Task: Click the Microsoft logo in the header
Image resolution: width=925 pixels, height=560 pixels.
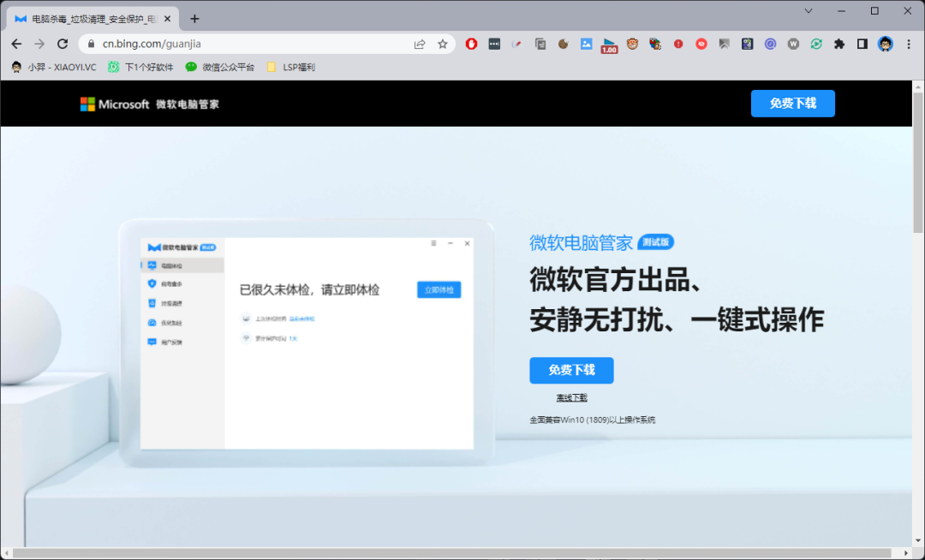Action: click(x=115, y=104)
